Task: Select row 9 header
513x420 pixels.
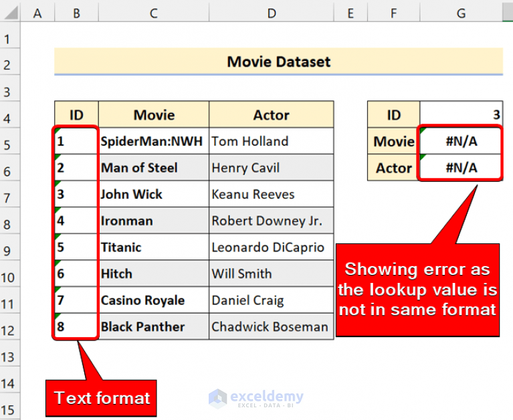Action: pos(10,247)
